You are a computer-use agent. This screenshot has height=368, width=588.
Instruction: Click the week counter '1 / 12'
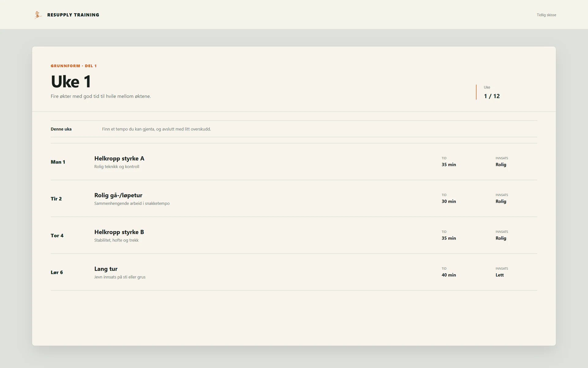(x=492, y=96)
